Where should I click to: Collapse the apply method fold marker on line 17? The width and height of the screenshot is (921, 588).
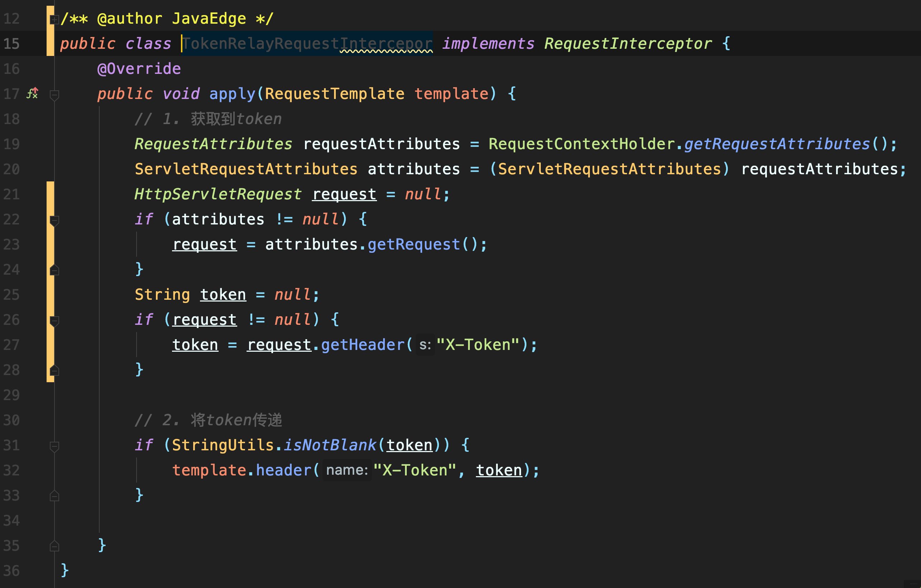tap(54, 95)
